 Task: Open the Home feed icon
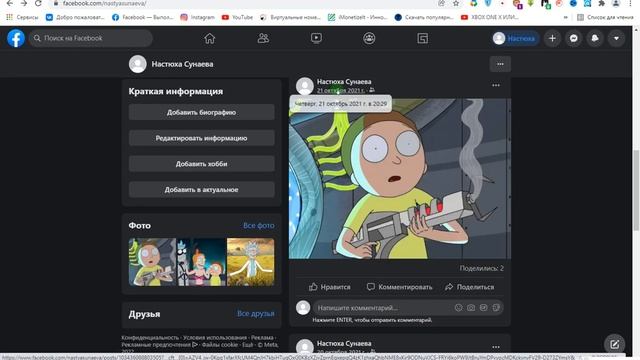pos(209,38)
